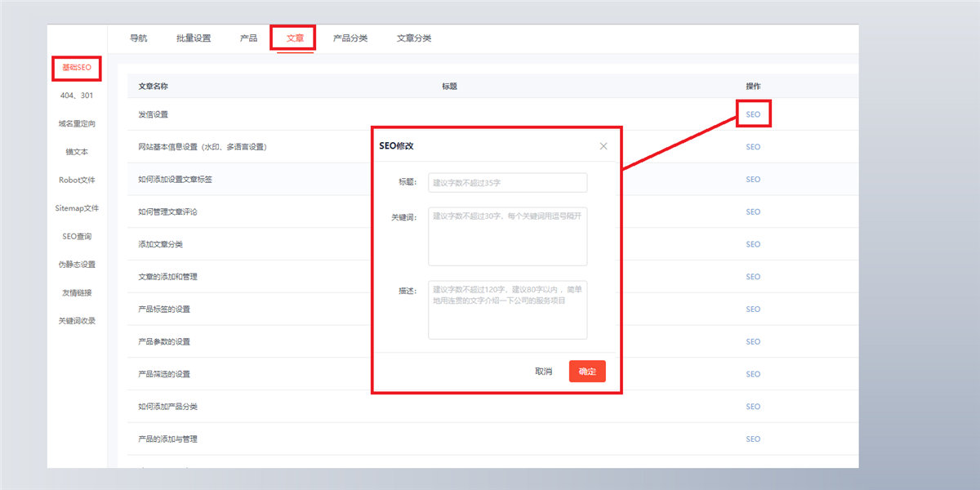The width and height of the screenshot is (980, 490).
Task: Click SEO link for 产品参数的设置 row
Action: click(753, 341)
